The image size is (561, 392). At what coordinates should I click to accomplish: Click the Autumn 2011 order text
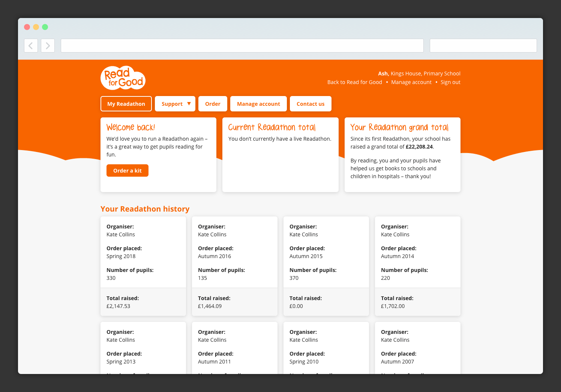[x=214, y=362]
